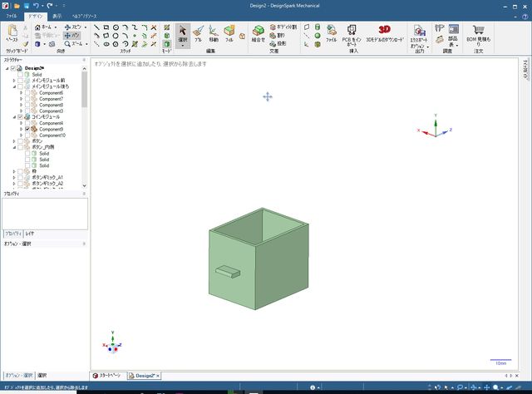Toggle checkbox for ボタンギミック_A1
The image size is (532, 394).
[20, 178]
